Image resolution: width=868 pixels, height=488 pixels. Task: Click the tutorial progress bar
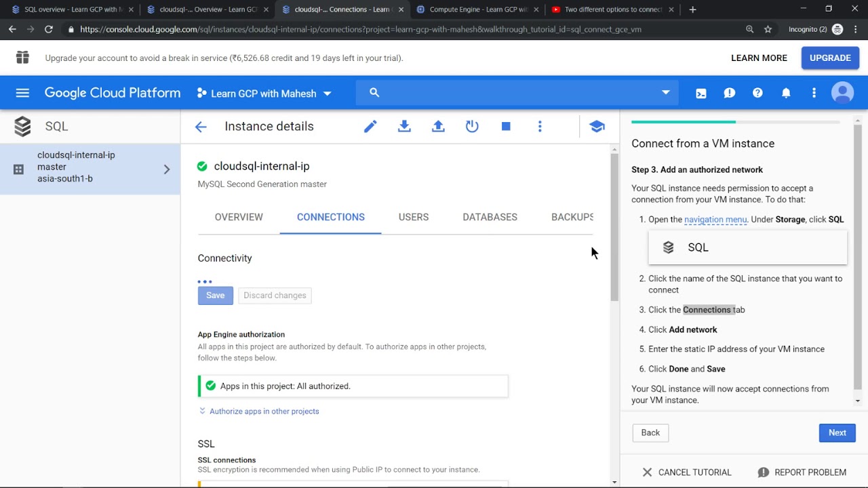736,122
